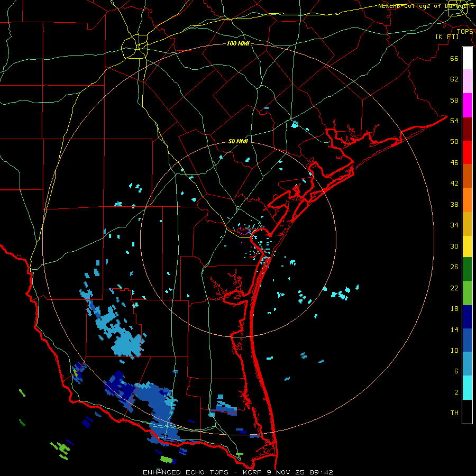Viewport: 476px width, 476px height.
Task: Click the '66' legend value
Action: [x=454, y=59]
